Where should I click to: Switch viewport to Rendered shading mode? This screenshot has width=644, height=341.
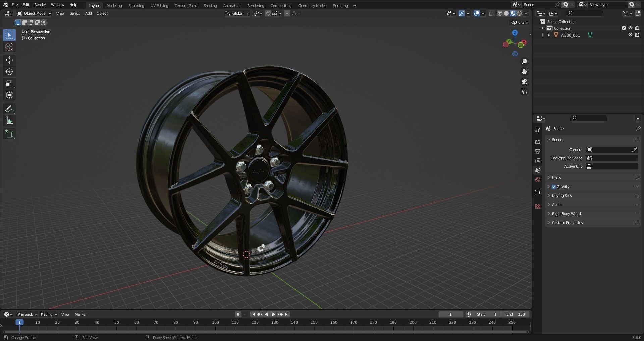[x=519, y=13]
